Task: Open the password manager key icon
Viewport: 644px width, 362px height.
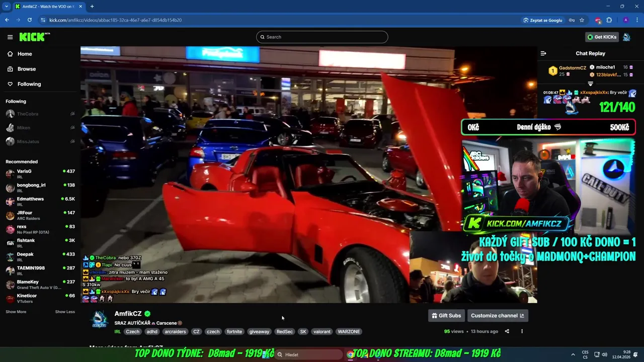Action: click(572, 20)
